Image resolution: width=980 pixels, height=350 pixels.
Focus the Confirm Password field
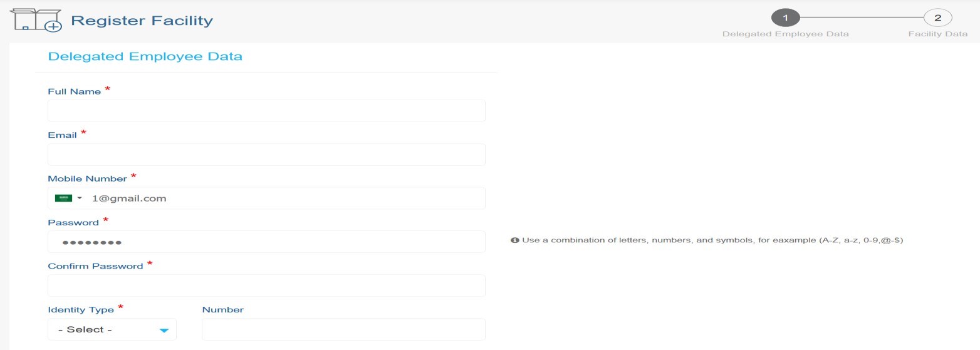click(266, 286)
